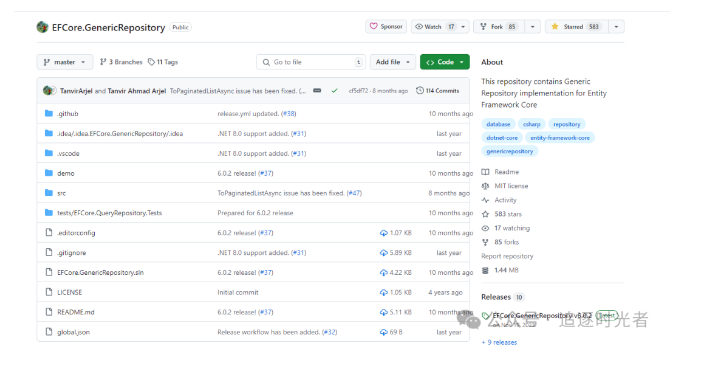
Task: Click the Initial commit message
Action: point(238,292)
